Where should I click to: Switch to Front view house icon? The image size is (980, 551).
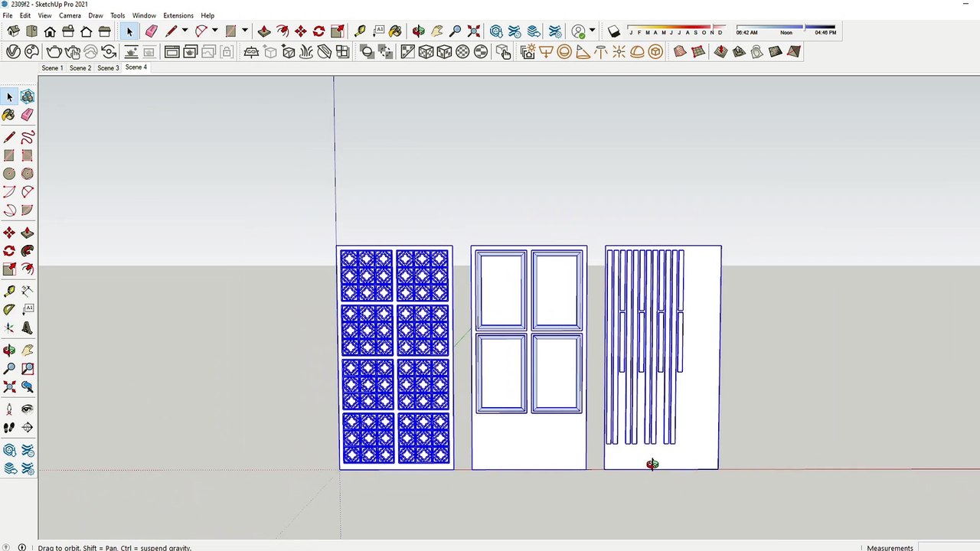[x=50, y=31]
